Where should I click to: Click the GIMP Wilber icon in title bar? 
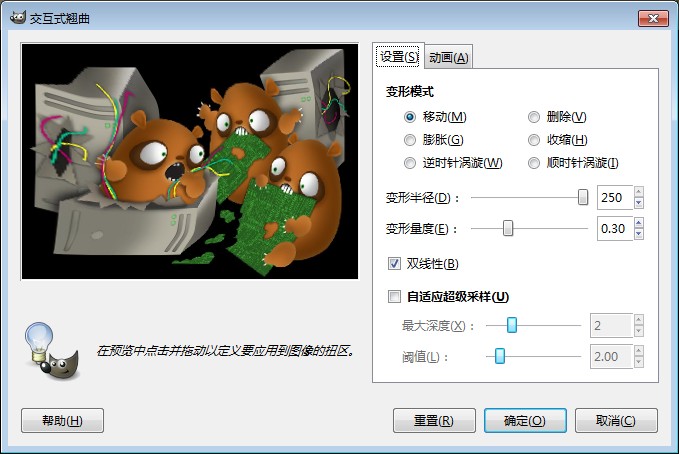(17, 17)
